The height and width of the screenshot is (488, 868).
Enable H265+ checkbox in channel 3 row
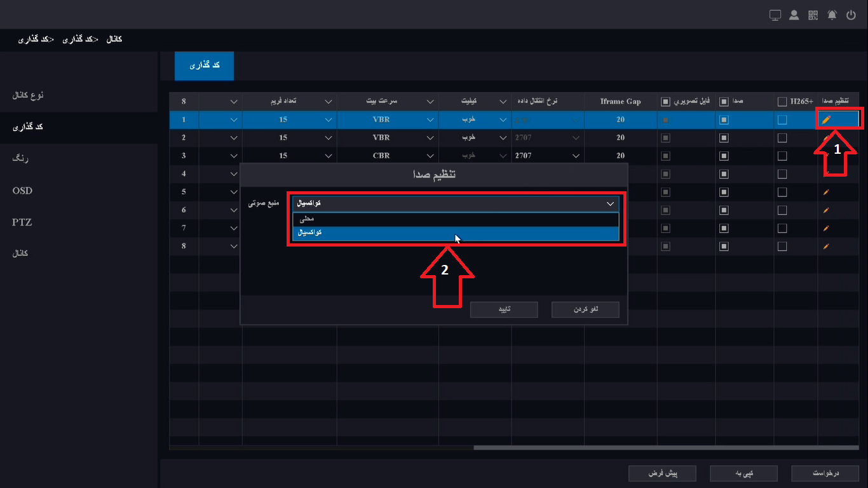(x=782, y=156)
